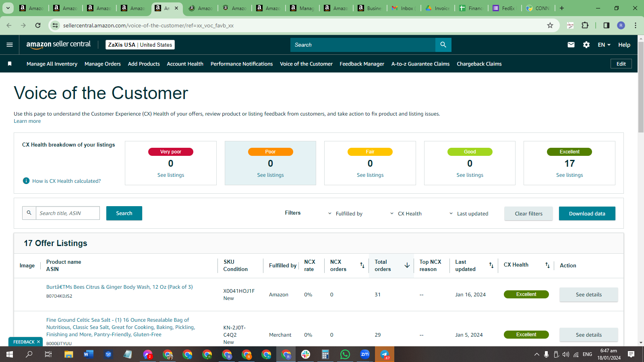Open Account Health menu item
Viewport: 644px width, 362px height.
(x=185, y=64)
